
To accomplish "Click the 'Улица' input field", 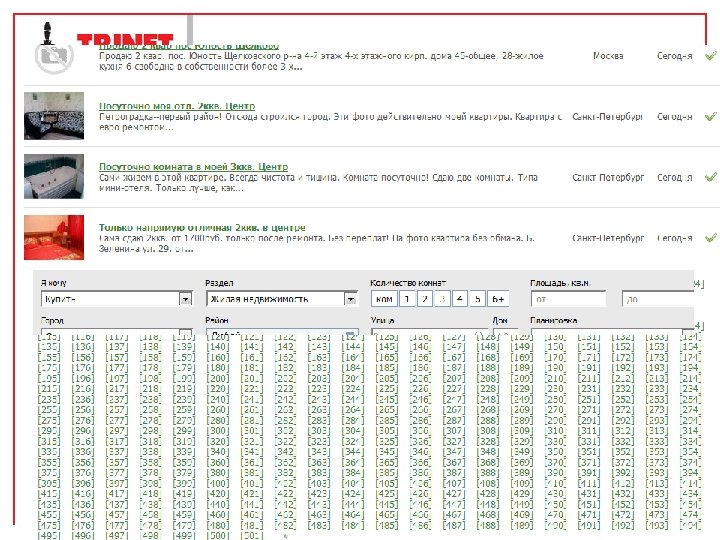I will tap(429, 332).
